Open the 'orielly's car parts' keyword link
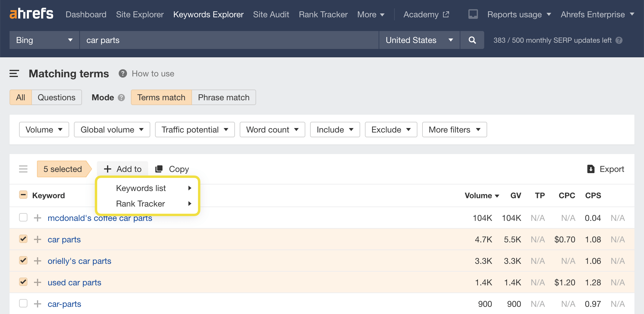 click(x=79, y=261)
